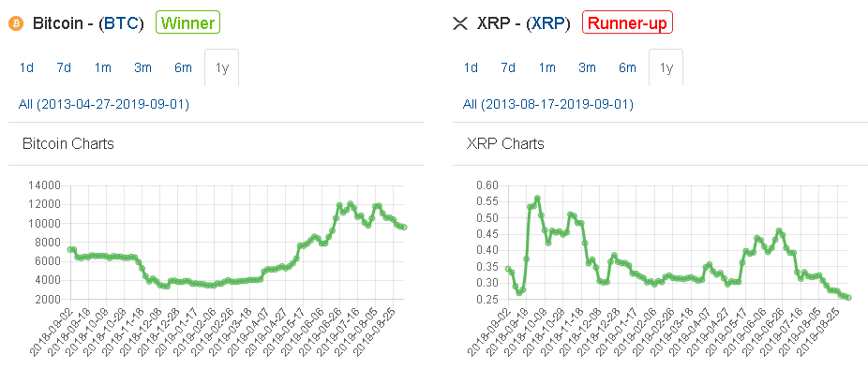Screen dimensions: 868x369
Task: Click the orange Bitcoin logo icon
Action: [17, 24]
